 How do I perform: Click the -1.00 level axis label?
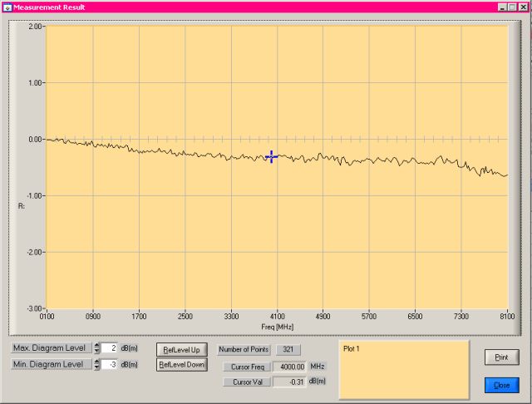[34, 196]
